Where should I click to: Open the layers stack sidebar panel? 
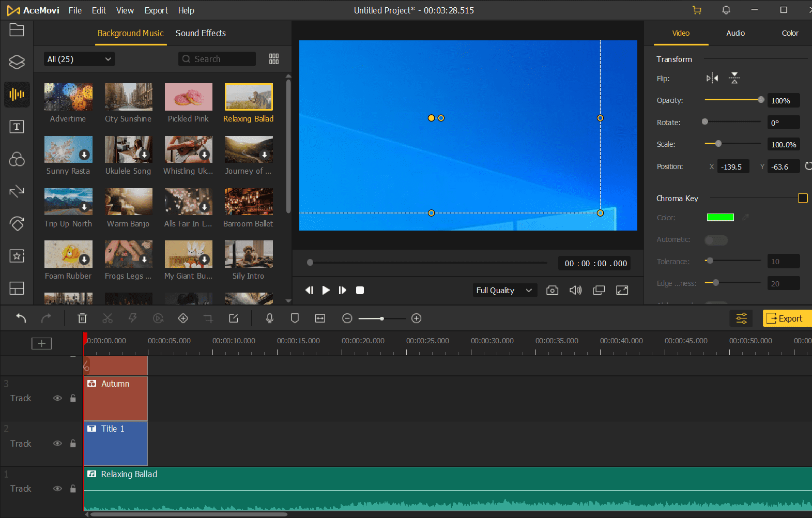(x=17, y=62)
